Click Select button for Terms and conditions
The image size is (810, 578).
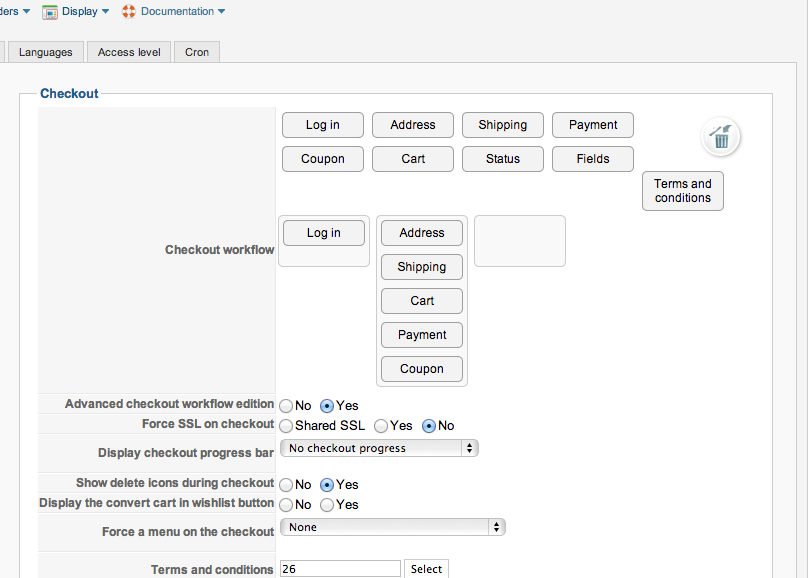click(x=426, y=569)
